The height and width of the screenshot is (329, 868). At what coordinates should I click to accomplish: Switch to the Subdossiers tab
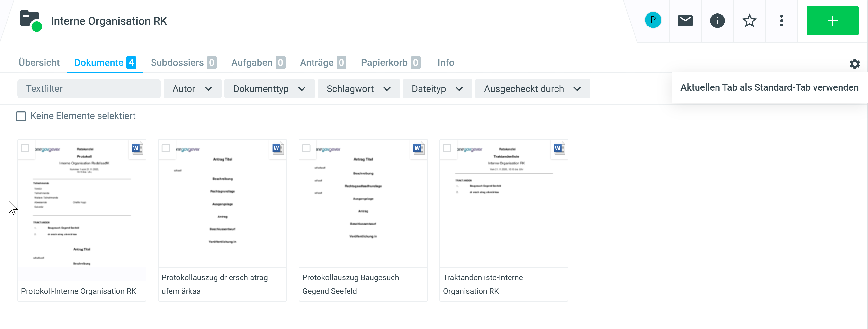click(x=183, y=63)
